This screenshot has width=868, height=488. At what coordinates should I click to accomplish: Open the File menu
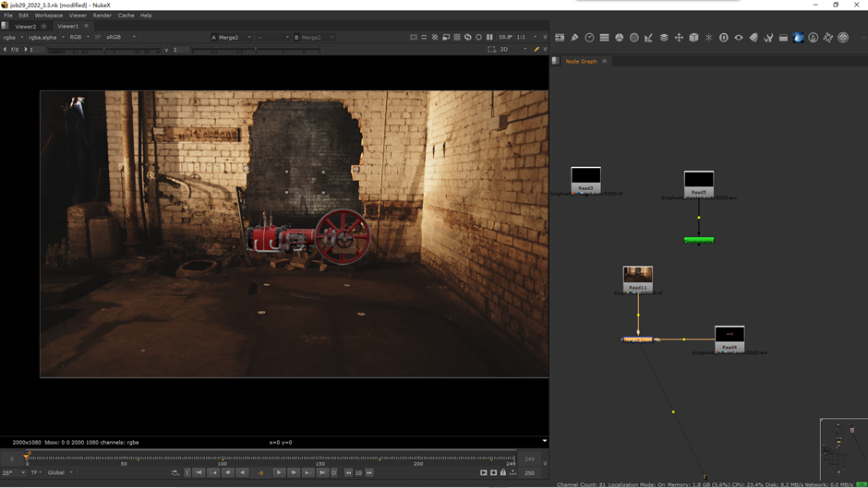pos(8,16)
